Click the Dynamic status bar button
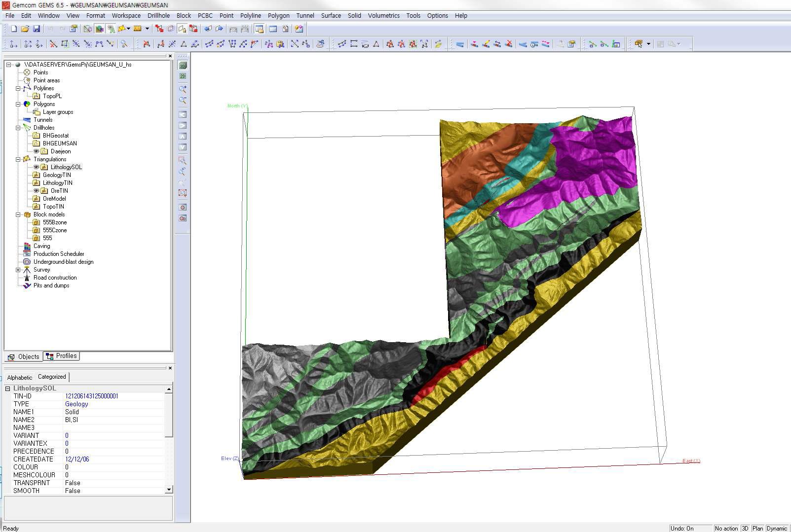The image size is (791, 532). coord(777,528)
